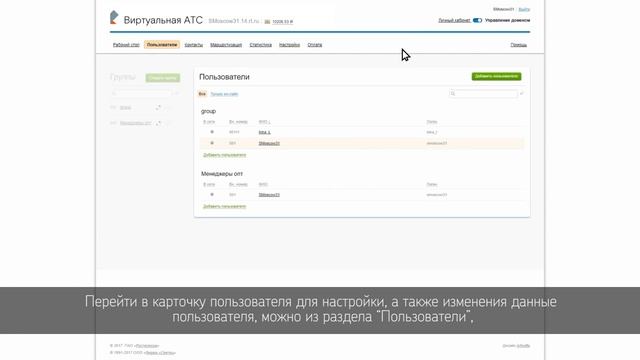Click status dot of SMoscow31 in Менеджеры опт
The width and height of the screenshot is (640, 360).
(x=212, y=194)
